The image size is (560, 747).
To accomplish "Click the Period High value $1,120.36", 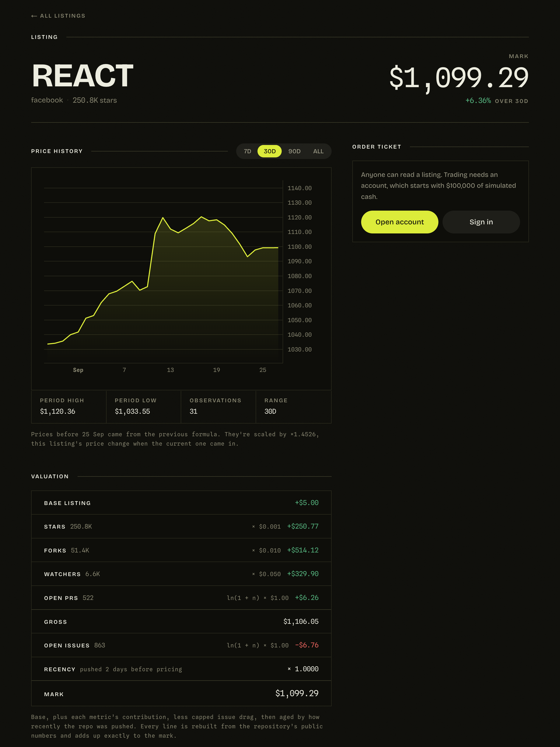I will (x=58, y=412).
